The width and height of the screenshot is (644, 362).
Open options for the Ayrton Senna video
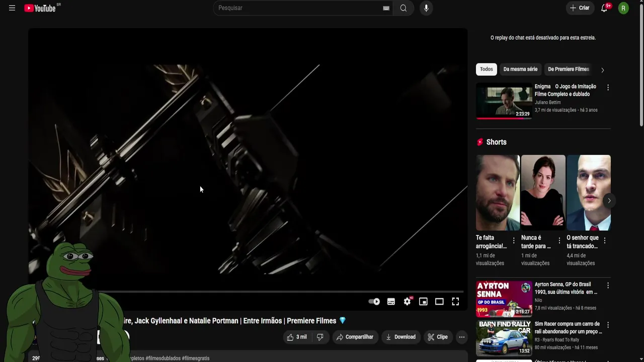coord(608,286)
